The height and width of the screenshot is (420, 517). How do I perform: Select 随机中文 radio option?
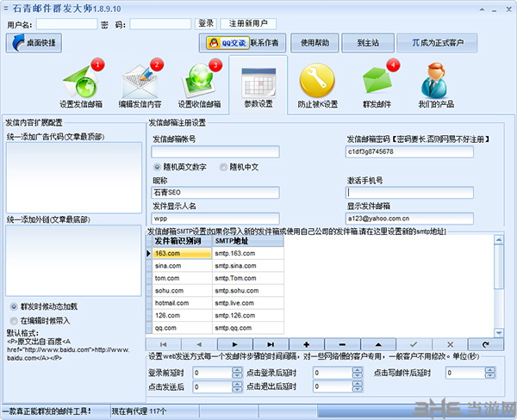[x=239, y=167]
